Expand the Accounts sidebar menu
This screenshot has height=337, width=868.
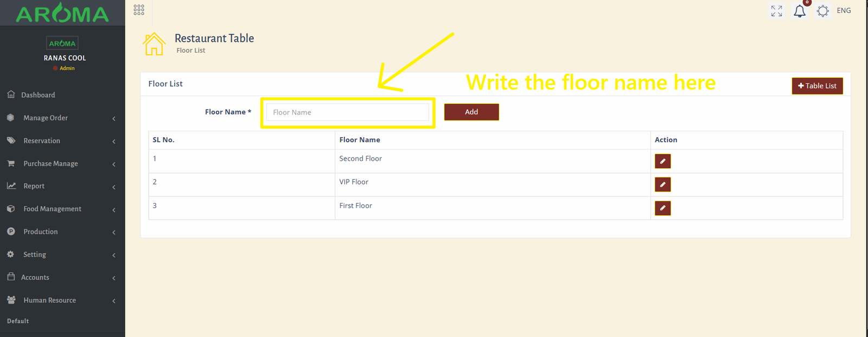pyautogui.click(x=35, y=277)
